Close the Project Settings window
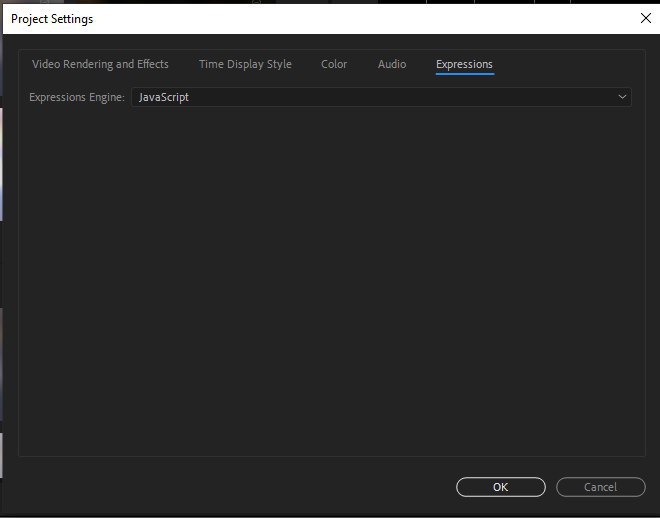The height and width of the screenshot is (518, 660). click(x=646, y=18)
